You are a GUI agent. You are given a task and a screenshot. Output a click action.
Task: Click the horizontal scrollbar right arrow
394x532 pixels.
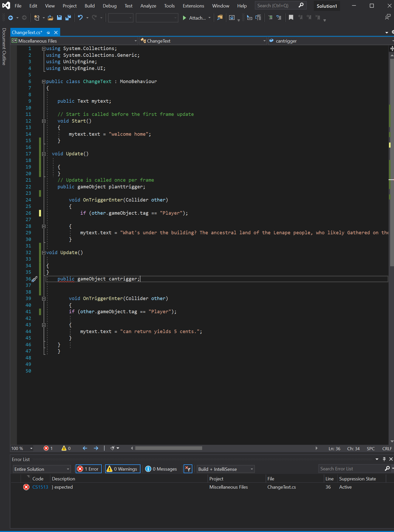[317, 448]
